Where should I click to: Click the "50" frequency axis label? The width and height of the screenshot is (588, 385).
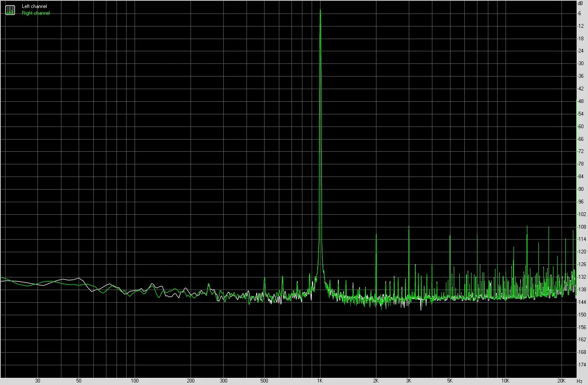pyautogui.click(x=79, y=381)
